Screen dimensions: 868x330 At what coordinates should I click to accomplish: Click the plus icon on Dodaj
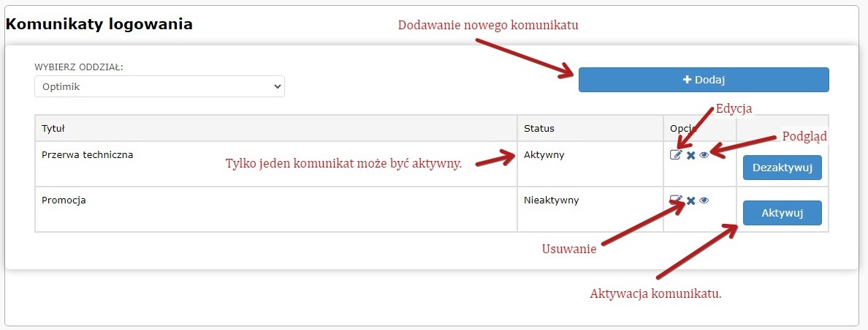tap(687, 80)
